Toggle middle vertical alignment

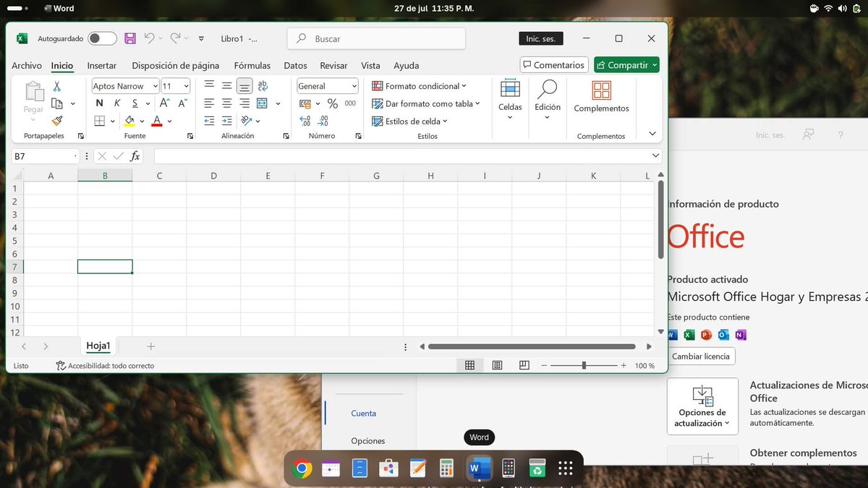pyautogui.click(x=226, y=86)
